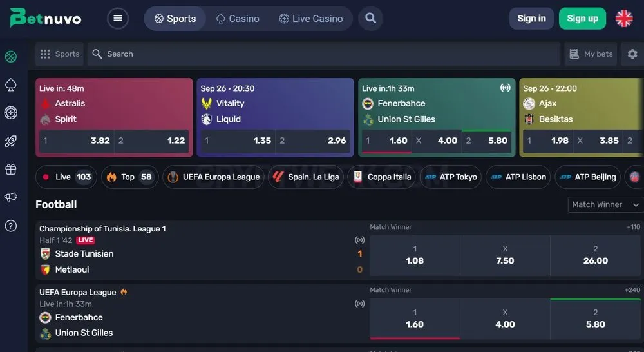Select the ATP Beijing chip
Image resolution: width=644 pixels, height=352 pixels.
[x=587, y=177]
